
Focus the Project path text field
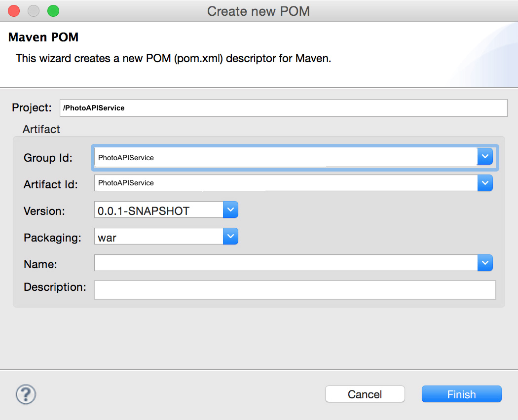pyautogui.click(x=283, y=108)
